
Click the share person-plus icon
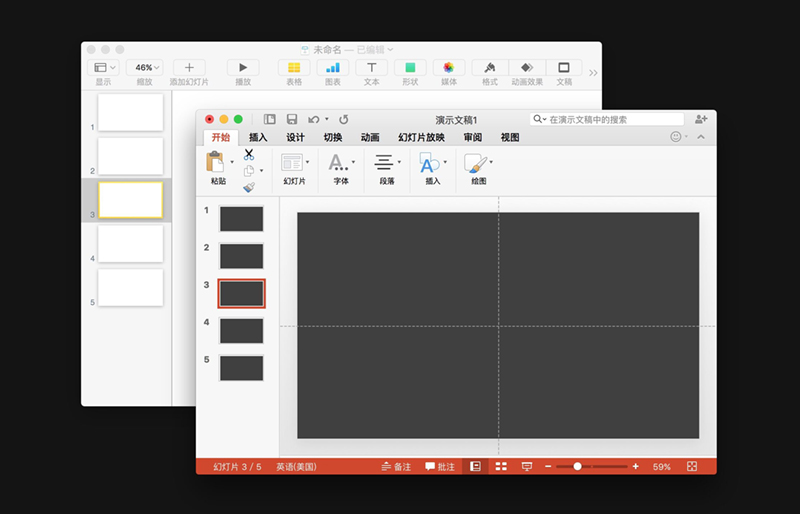point(701,119)
